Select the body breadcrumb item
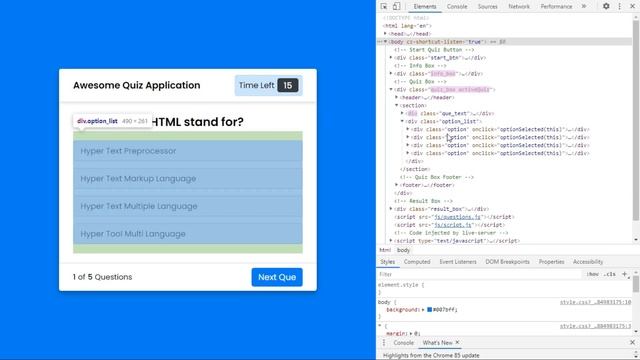 tap(403, 250)
